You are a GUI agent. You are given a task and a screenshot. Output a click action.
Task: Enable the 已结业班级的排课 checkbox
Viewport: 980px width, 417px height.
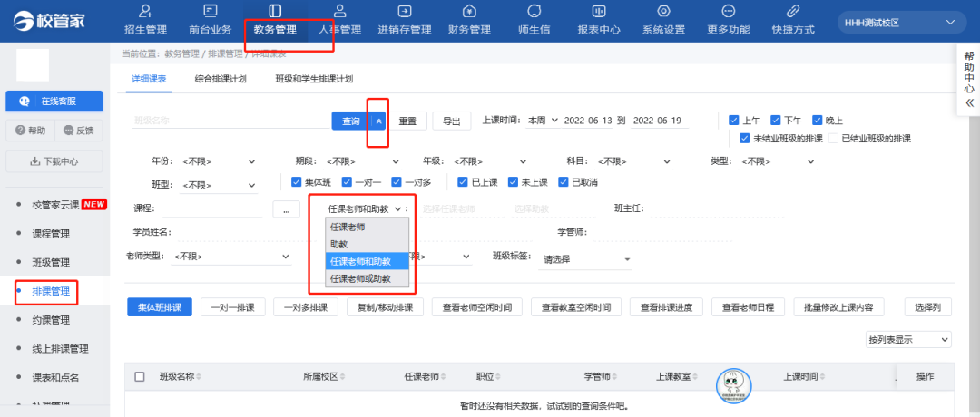point(834,139)
